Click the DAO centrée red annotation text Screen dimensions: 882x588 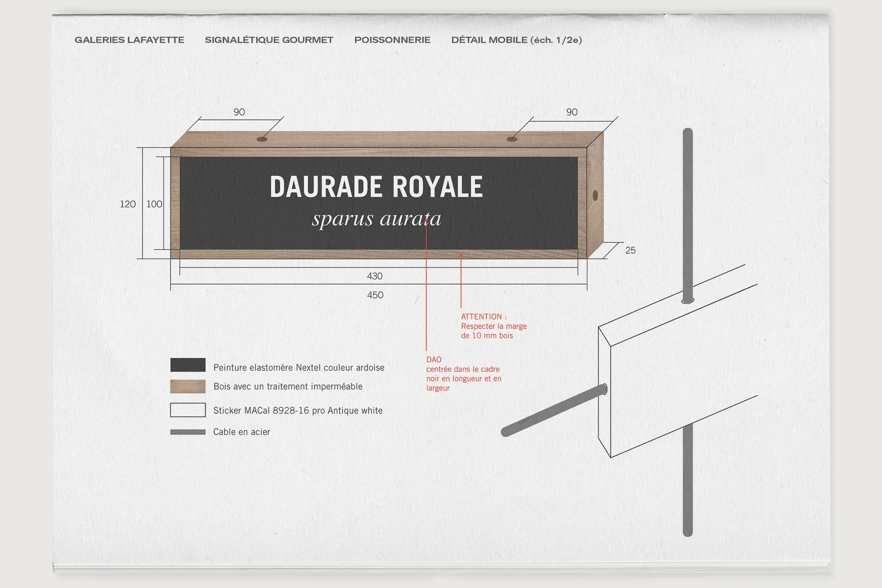(464, 374)
